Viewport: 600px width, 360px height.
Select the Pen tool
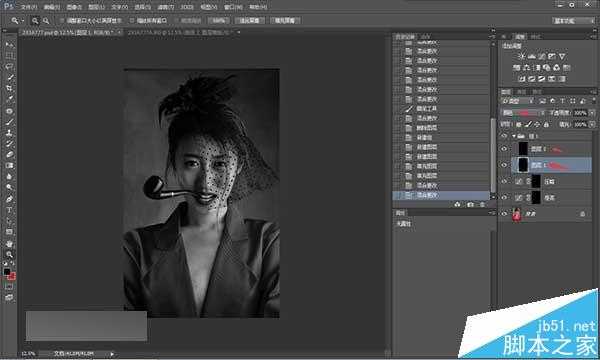click(9, 199)
